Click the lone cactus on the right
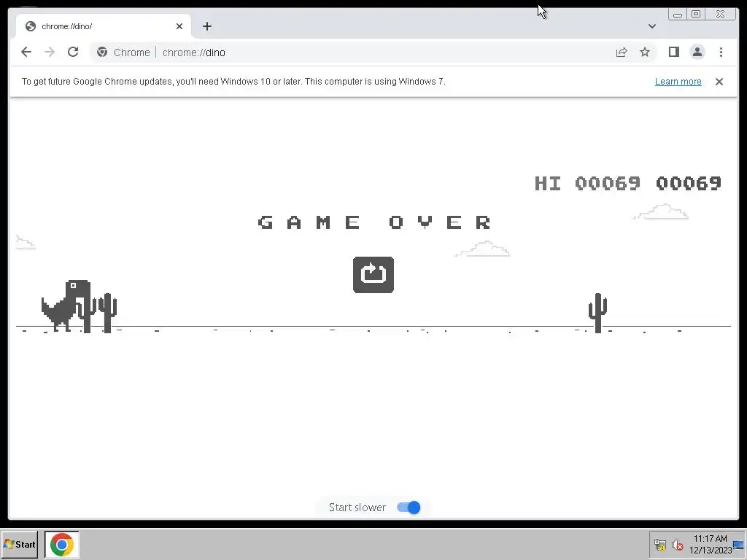 (x=597, y=313)
